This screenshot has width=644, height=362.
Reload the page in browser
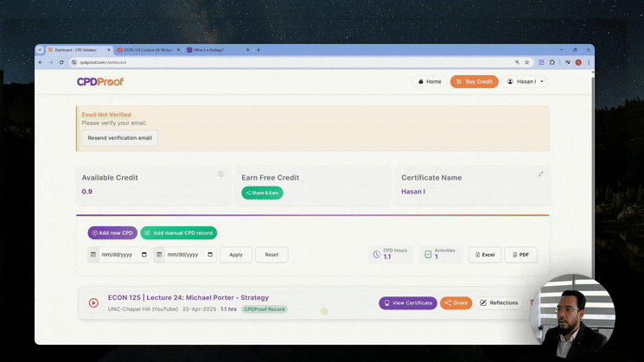click(61, 62)
